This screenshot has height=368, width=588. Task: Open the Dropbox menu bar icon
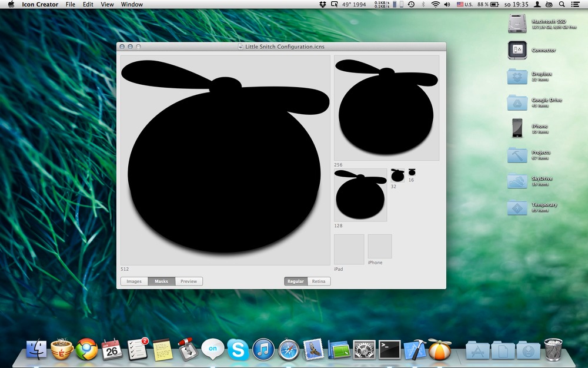point(322,5)
